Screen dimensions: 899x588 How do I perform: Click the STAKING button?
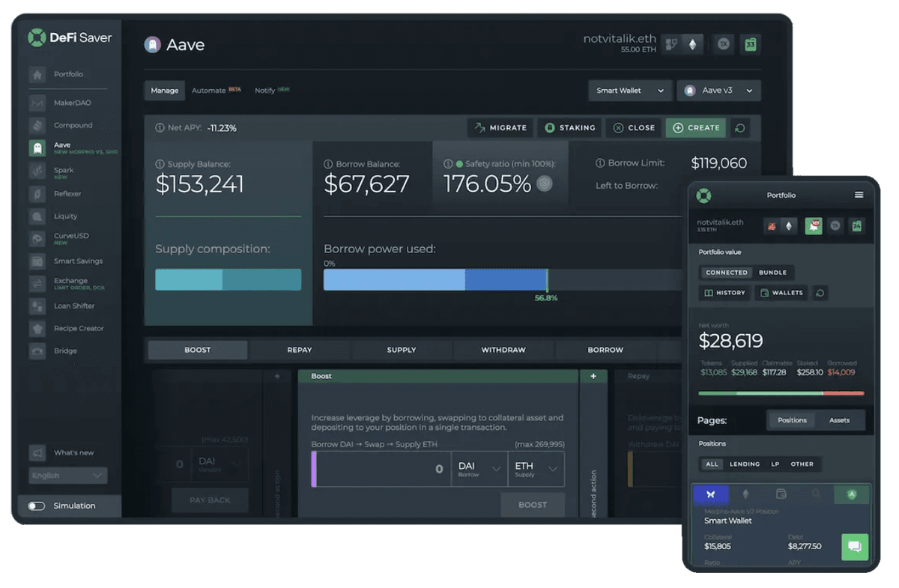(x=570, y=128)
